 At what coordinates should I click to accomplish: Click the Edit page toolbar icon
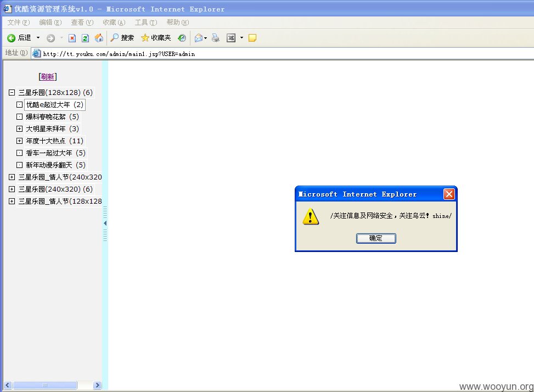click(231, 38)
